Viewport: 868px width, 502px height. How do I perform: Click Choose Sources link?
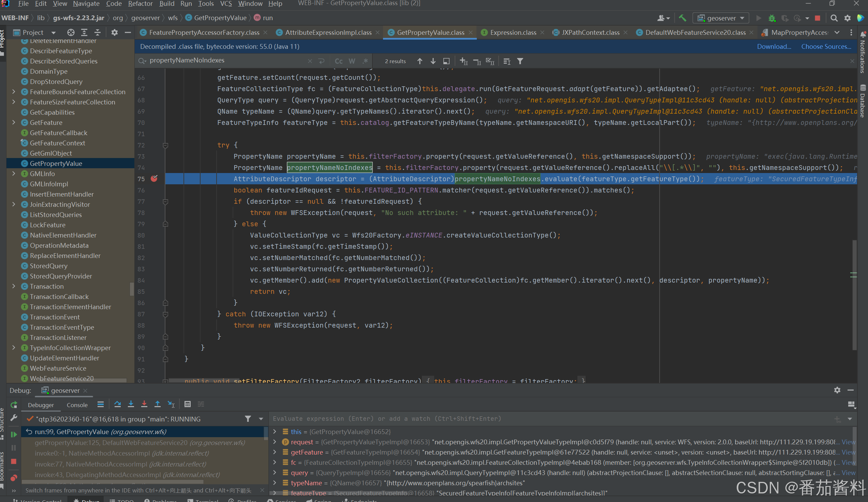(826, 46)
